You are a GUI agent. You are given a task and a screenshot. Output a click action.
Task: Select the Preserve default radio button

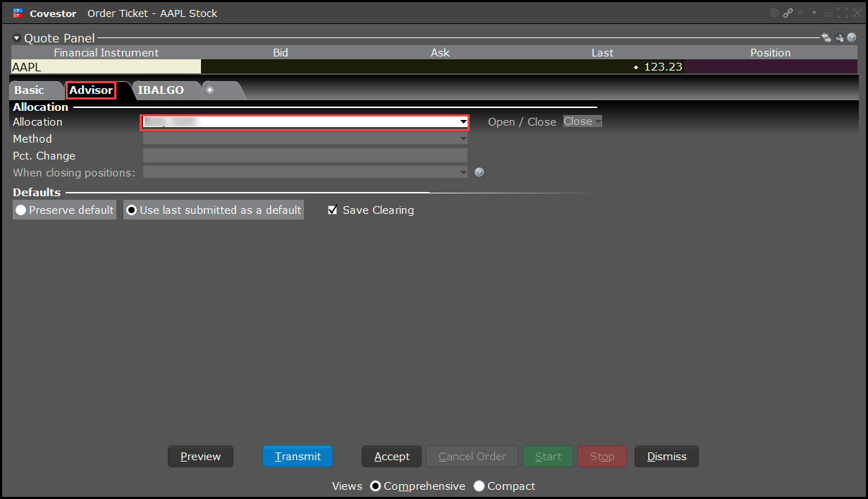click(20, 210)
